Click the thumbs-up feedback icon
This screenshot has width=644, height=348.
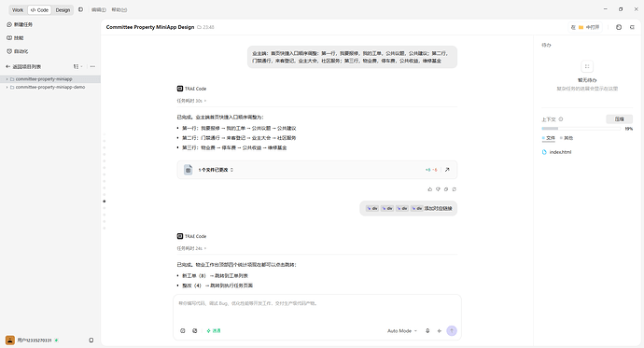(x=430, y=189)
